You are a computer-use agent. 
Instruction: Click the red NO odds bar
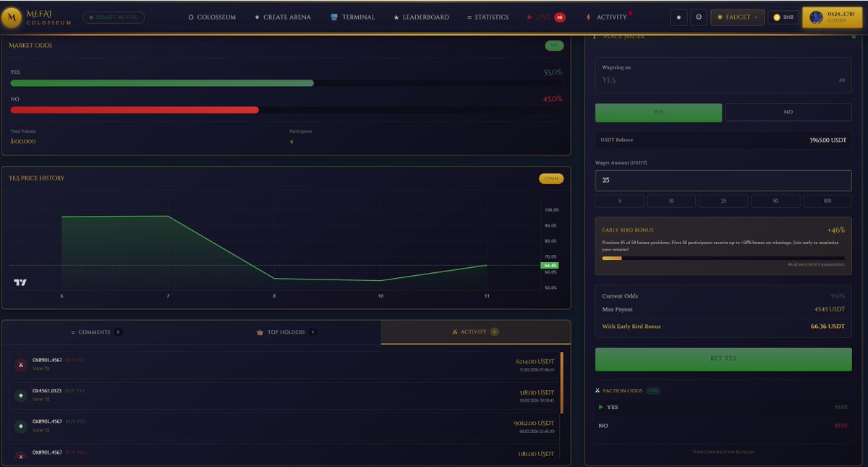click(x=135, y=110)
